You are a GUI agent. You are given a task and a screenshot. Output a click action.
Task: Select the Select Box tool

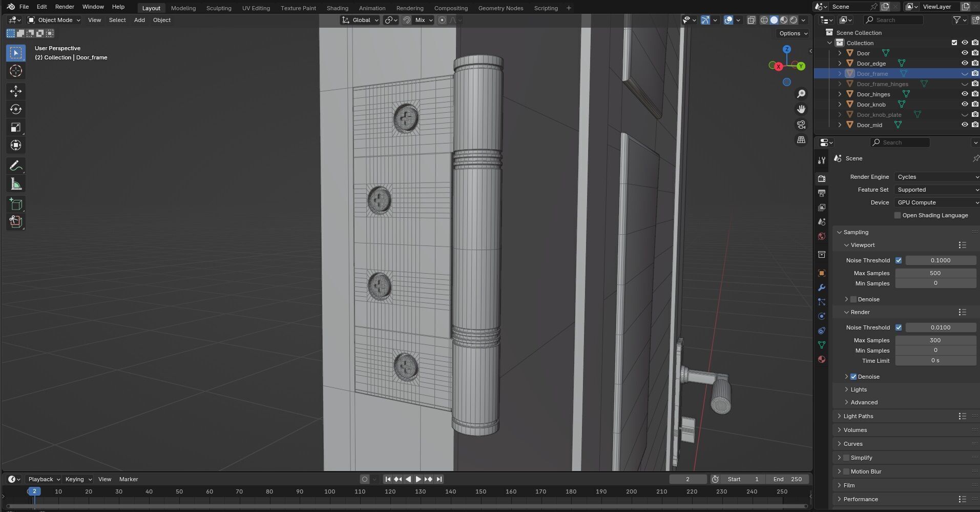pos(16,53)
